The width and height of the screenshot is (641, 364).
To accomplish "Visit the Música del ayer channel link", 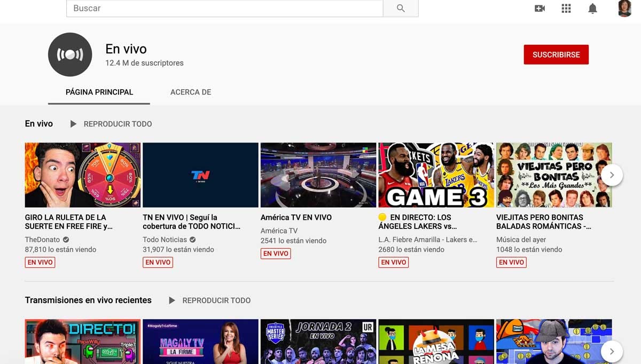I will click(x=522, y=240).
